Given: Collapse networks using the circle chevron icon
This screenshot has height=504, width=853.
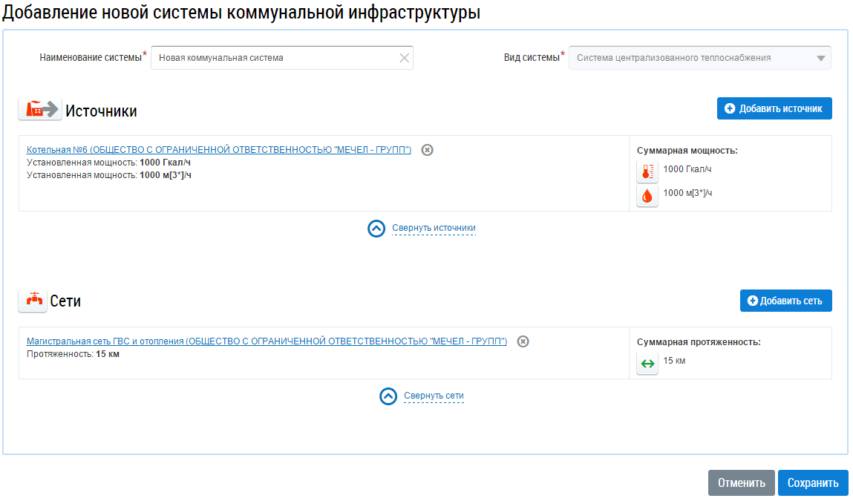Looking at the screenshot, I should tap(388, 396).
